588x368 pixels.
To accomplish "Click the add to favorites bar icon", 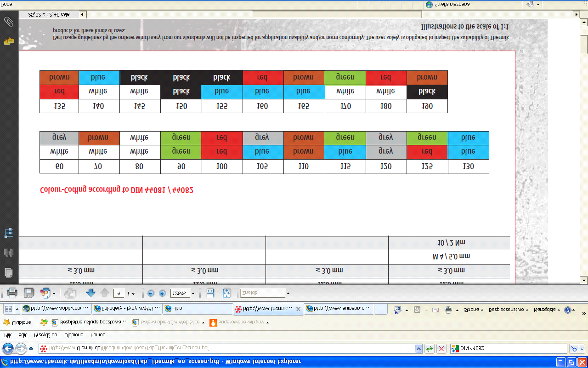I will point(44,322).
